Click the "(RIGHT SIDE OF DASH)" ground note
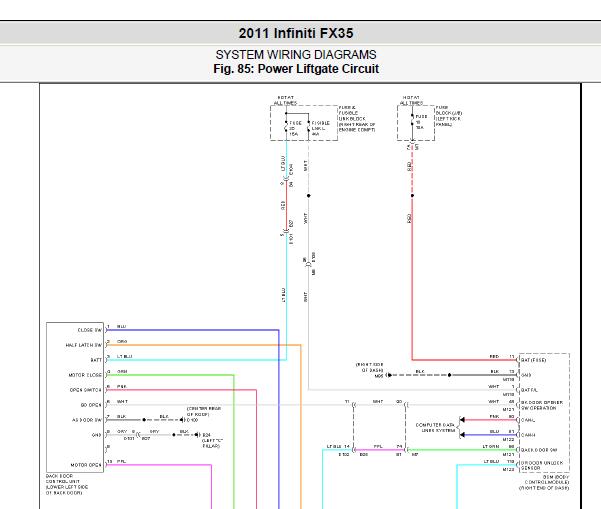The image size is (601, 509). click(x=369, y=367)
